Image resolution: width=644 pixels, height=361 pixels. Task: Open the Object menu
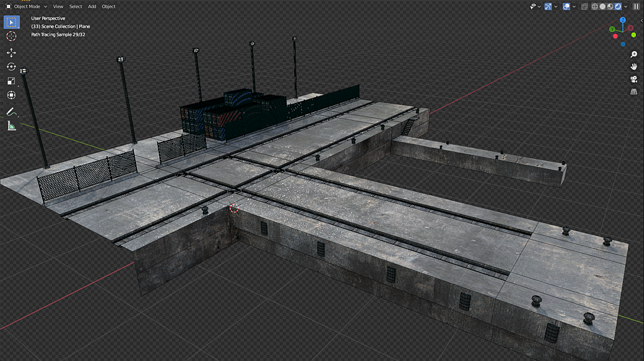(108, 6)
